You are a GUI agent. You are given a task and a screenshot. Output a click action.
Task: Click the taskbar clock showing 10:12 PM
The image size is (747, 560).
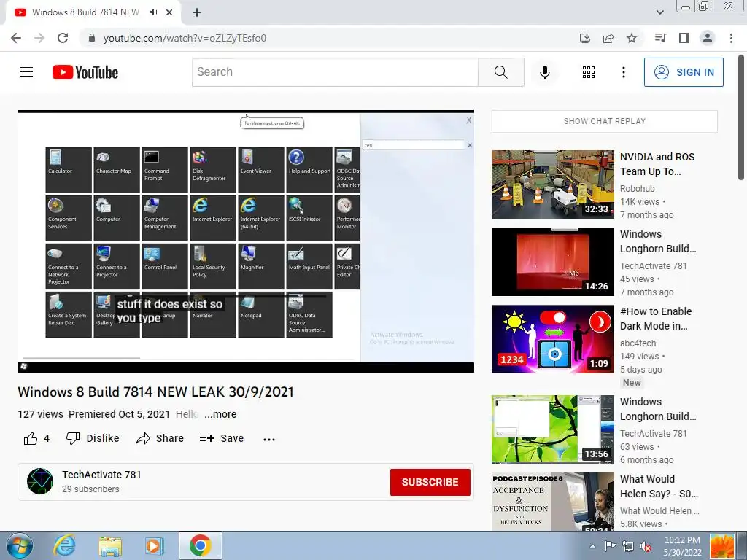pyautogui.click(x=682, y=546)
